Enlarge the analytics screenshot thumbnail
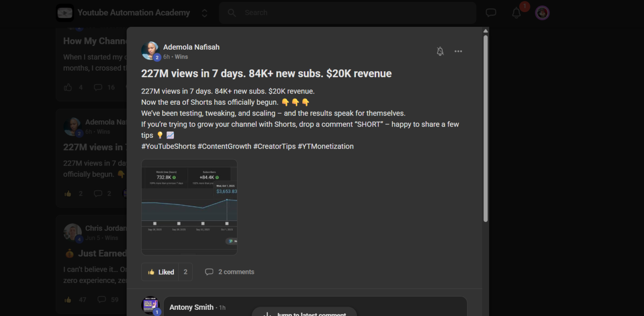 (189, 207)
